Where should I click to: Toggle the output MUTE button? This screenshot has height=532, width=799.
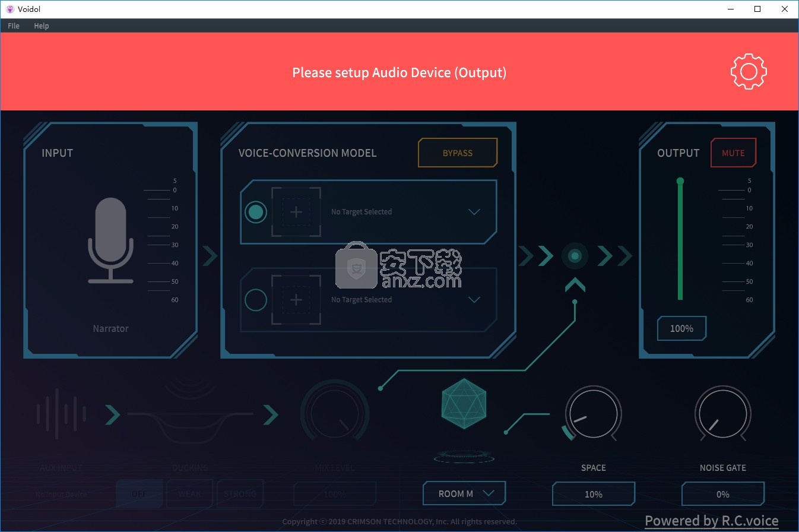[x=733, y=153]
